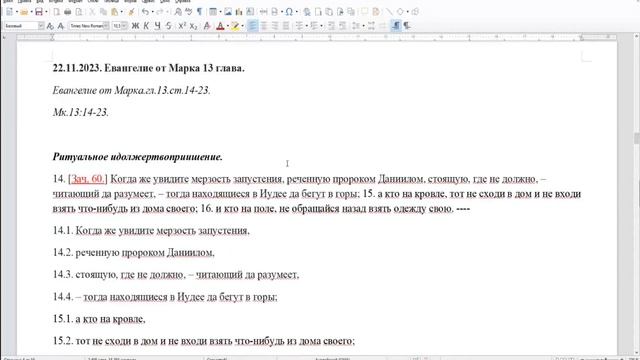This screenshot has height=360, width=640.
Task: Paste from the clipboard with the Paste icon
Action: pyautogui.click(x=115, y=12)
